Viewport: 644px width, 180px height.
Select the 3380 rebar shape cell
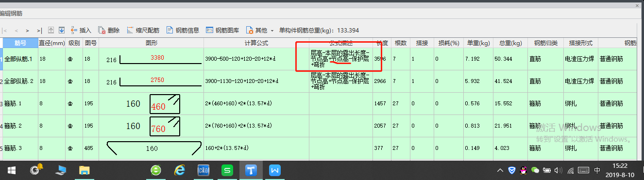pyautogui.click(x=152, y=59)
